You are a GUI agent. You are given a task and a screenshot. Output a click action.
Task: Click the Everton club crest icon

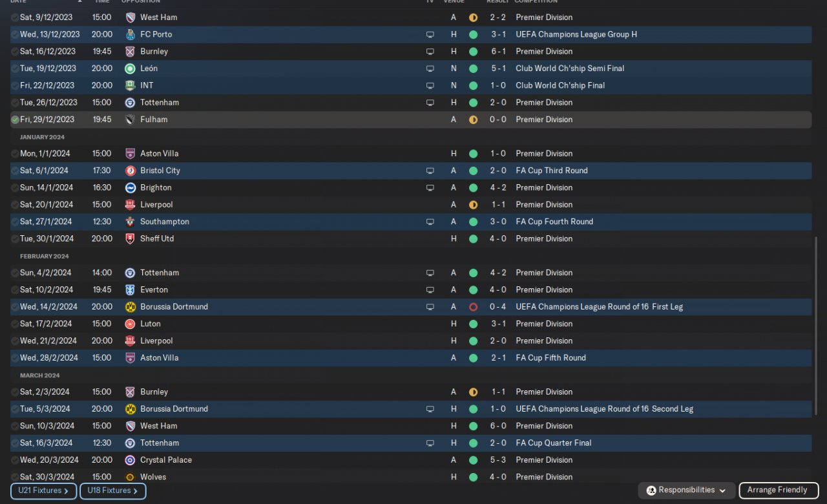pos(130,289)
